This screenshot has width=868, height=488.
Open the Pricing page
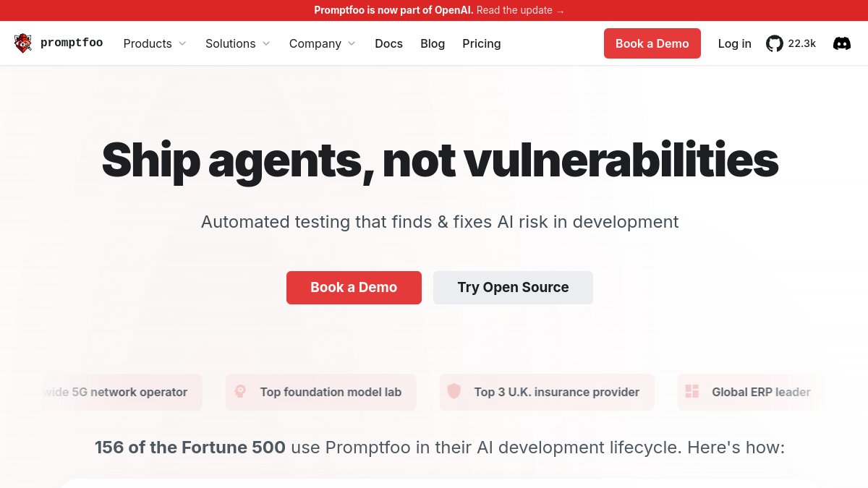[482, 43]
